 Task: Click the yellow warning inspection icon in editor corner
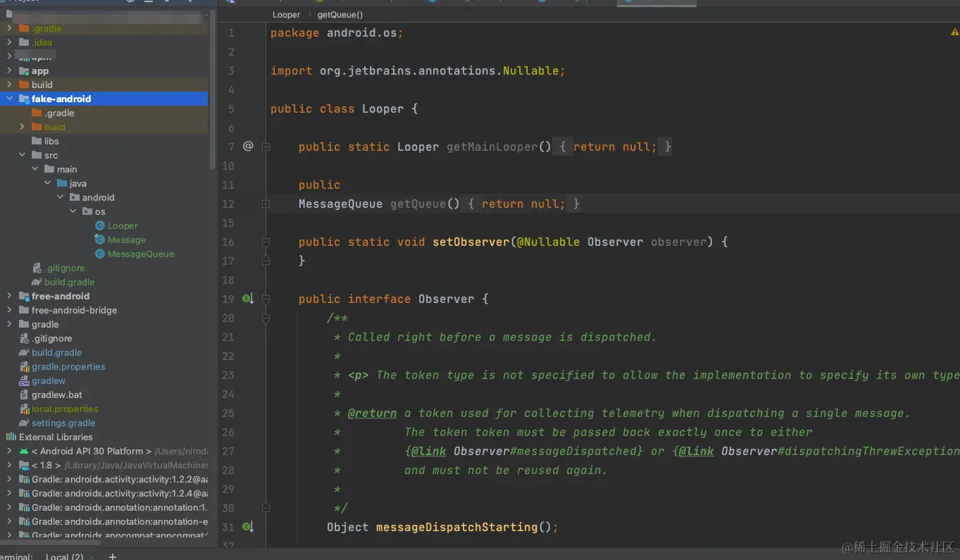954,32
